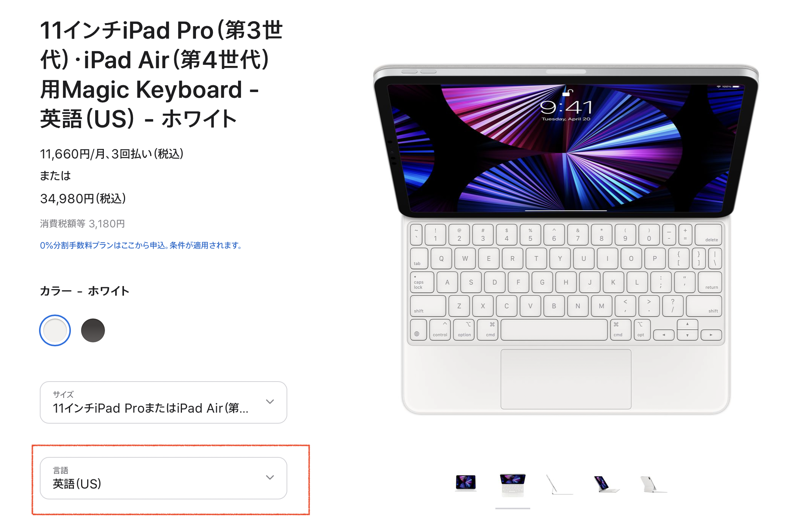
Task: Open the 言語 language dropdown
Action: click(x=163, y=478)
